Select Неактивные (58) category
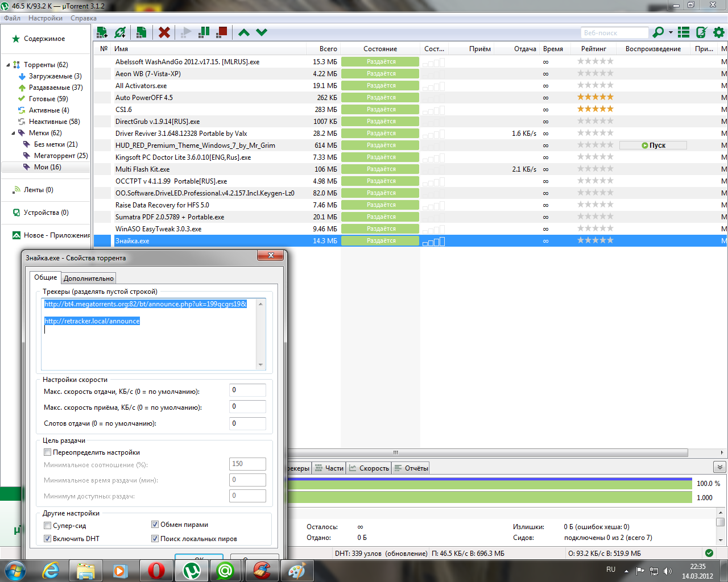728x582 pixels. click(x=49, y=122)
